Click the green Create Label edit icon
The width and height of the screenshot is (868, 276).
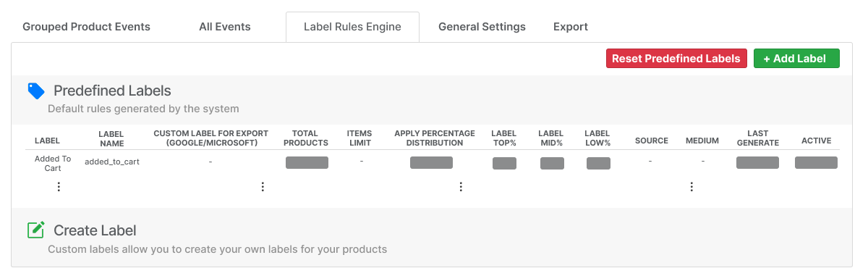[36, 230]
